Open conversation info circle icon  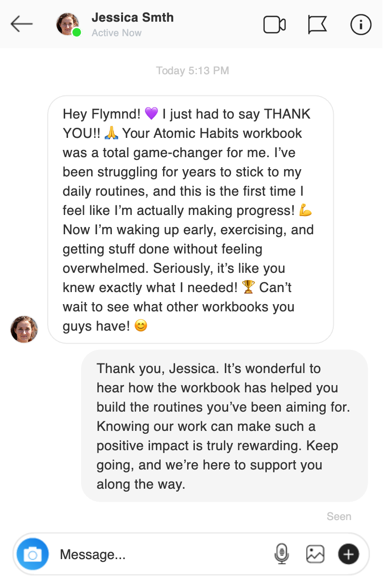361,25
